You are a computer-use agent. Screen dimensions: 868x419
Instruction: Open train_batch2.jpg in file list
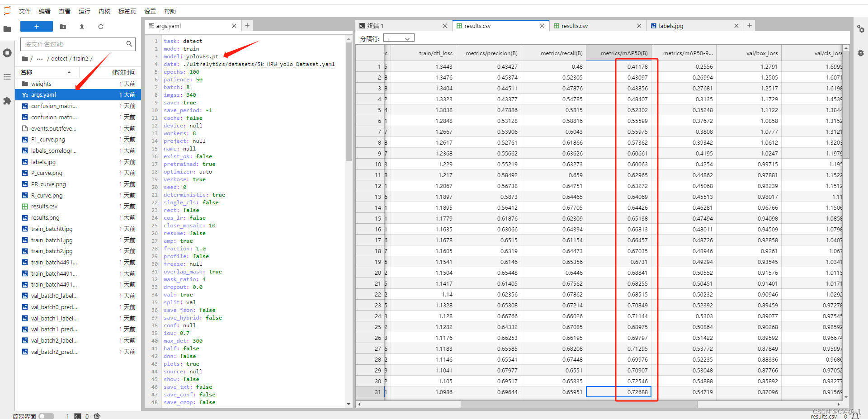78,251
